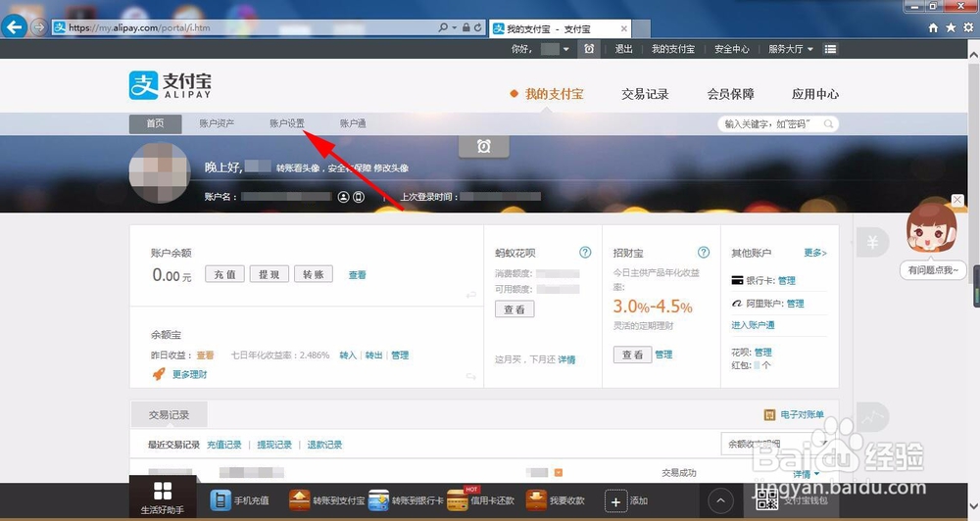The image size is (980, 521).
Task: Open the 账户设置 sub-navigation tab
Action: tap(287, 123)
